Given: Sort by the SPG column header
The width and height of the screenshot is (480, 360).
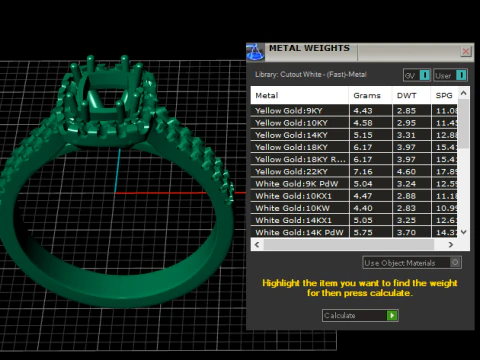Looking at the screenshot, I should [x=444, y=96].
